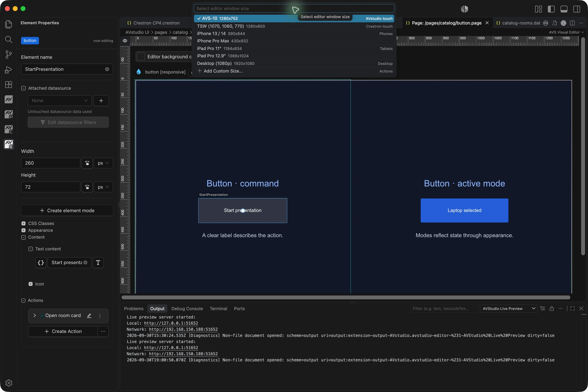
Task: Click the reset icon beside Width field
Action: pos(87,163)
